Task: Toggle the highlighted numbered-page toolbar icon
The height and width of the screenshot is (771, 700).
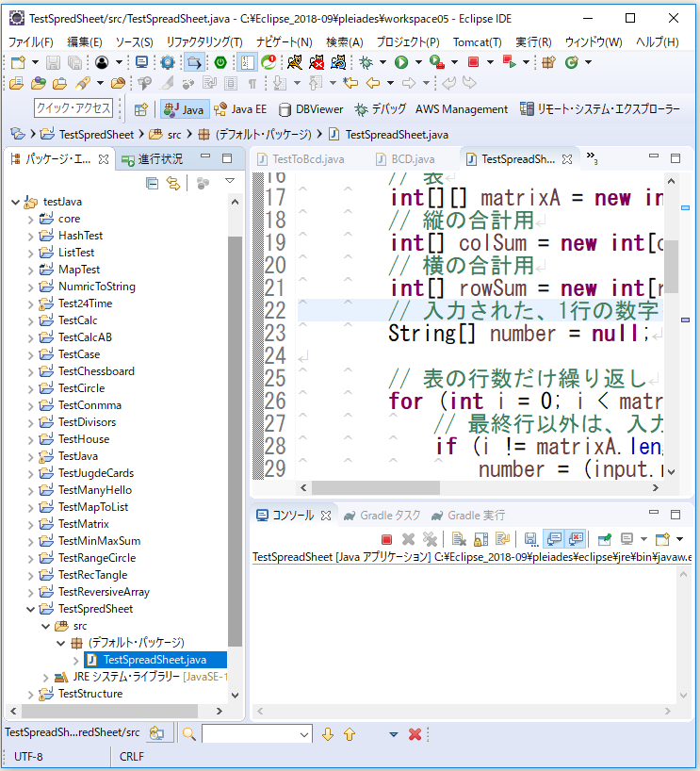Action: pyautogui.click(x=247, y=62)
